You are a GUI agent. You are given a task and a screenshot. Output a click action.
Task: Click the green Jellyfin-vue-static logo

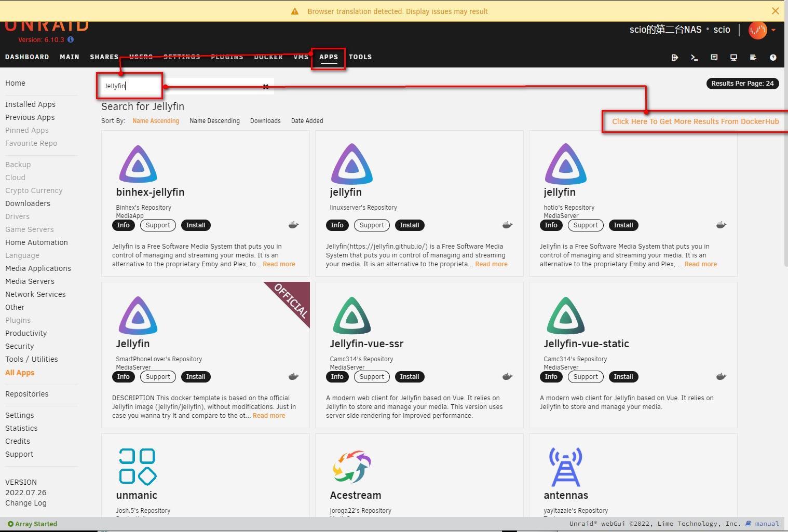[x=566, y=316]
